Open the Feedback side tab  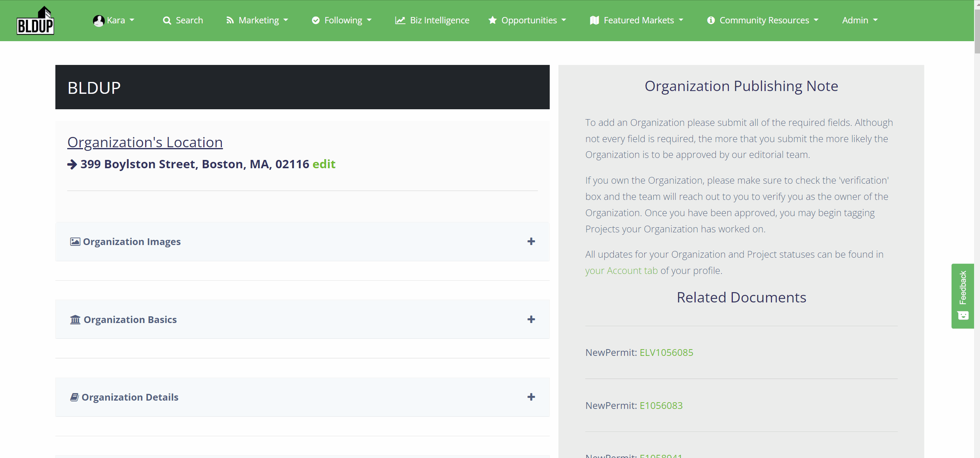coord(962,295)
